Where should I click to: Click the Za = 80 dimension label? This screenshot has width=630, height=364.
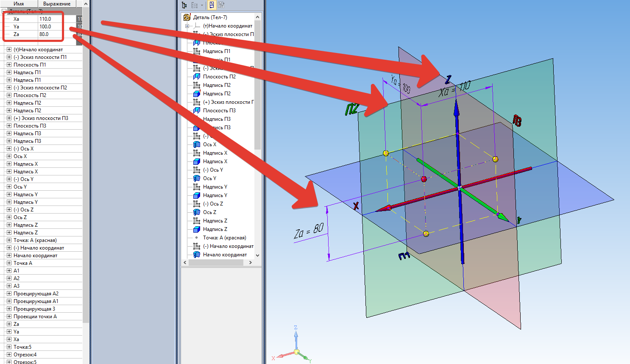(309, 231)
